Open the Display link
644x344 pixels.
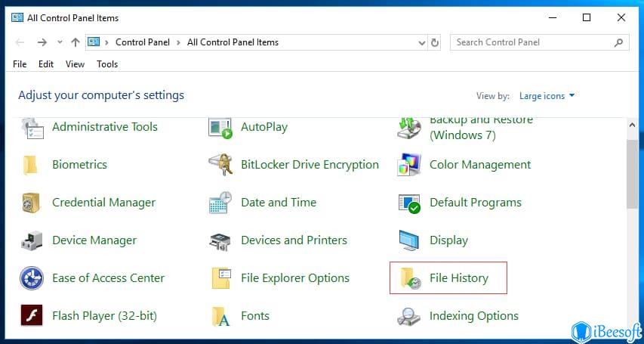click(448, 240)
